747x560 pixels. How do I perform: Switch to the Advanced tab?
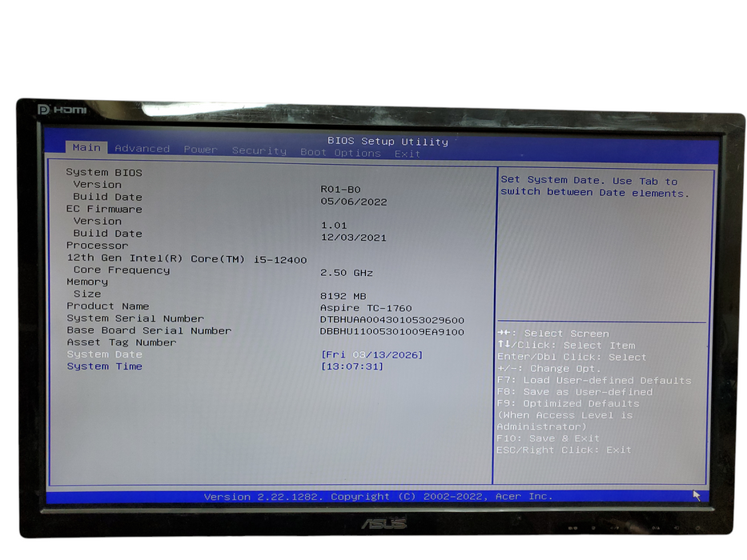point(142,149)
